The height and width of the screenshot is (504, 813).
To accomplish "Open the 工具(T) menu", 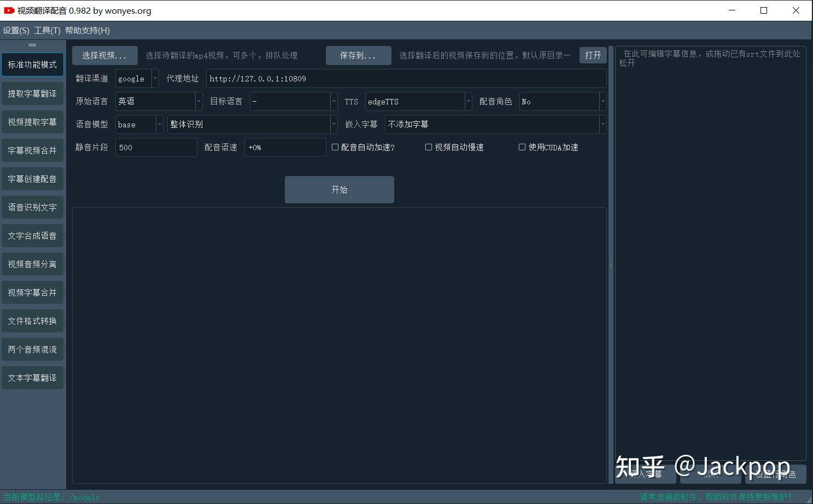I will pos(47,31).
